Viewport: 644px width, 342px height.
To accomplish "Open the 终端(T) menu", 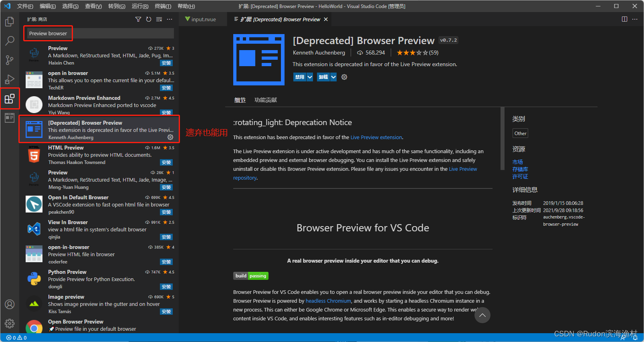I will click(163, 6).
